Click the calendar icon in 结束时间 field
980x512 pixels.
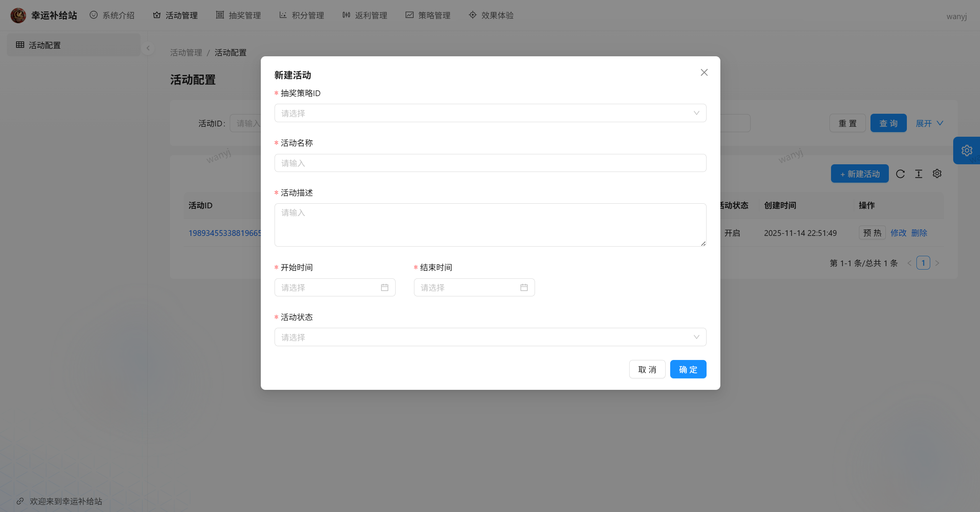[x=524, y=288]
